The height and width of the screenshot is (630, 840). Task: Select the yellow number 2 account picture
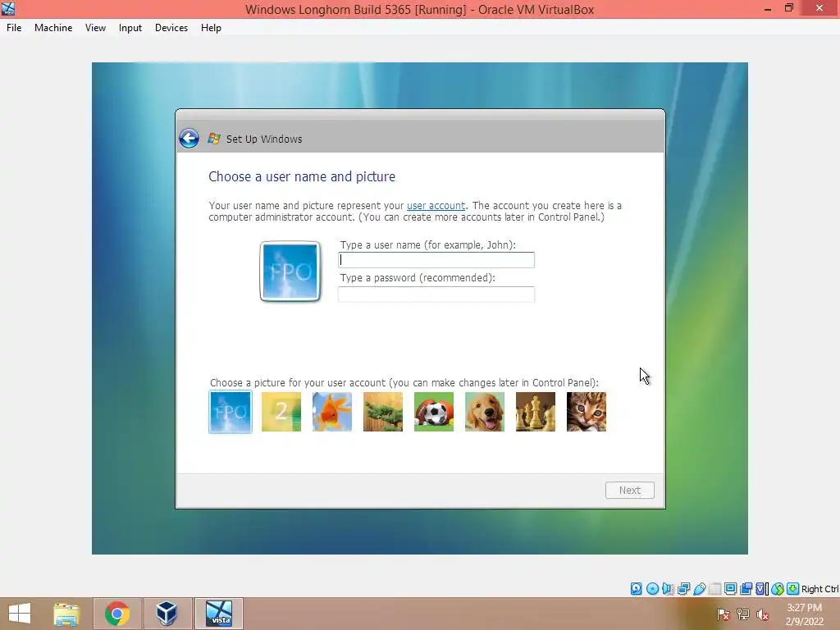tap(281, 412)
